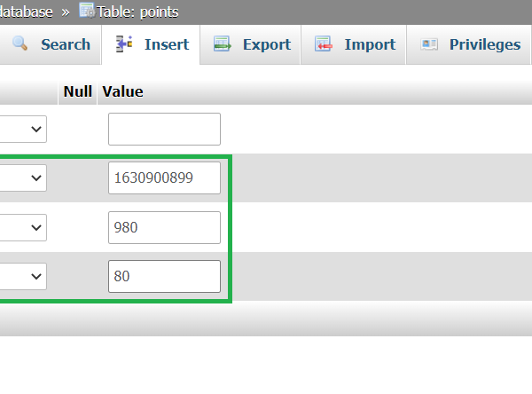
Task: Expand function dropdown next to value 980
Action: (23, 228)
